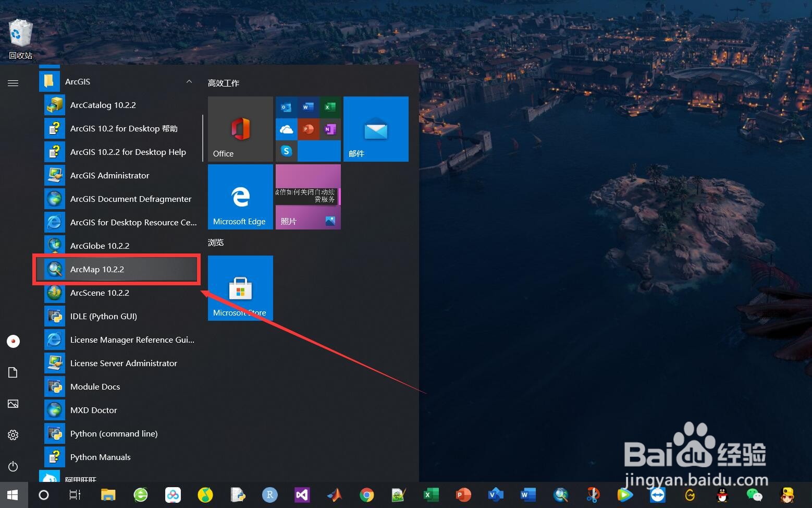Image resolution: width=812 pixels, height=508 pixels.
Task: Open Task View on taskbar
Action: 75,495
